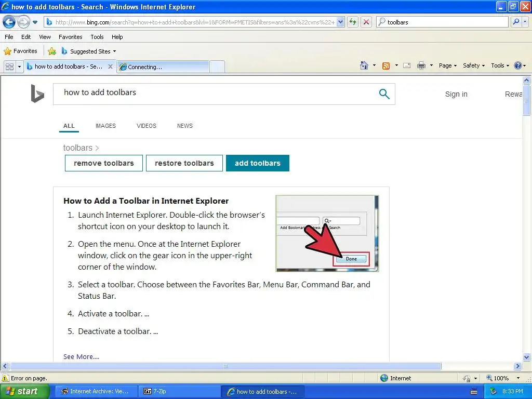Click the Back navigation arrow
The width and height of the screenshot is (532, 399).
click(x=9, y=22)
